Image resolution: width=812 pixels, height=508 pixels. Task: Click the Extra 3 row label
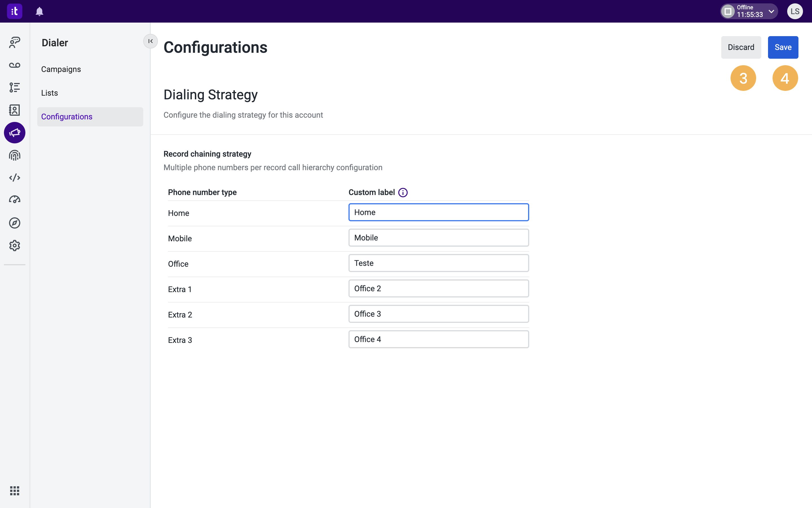[180, 340]
